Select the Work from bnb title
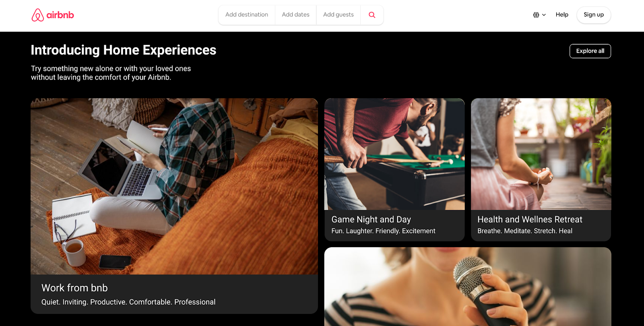644x326 pixels. pyautogui.click(x=74, y=288)
